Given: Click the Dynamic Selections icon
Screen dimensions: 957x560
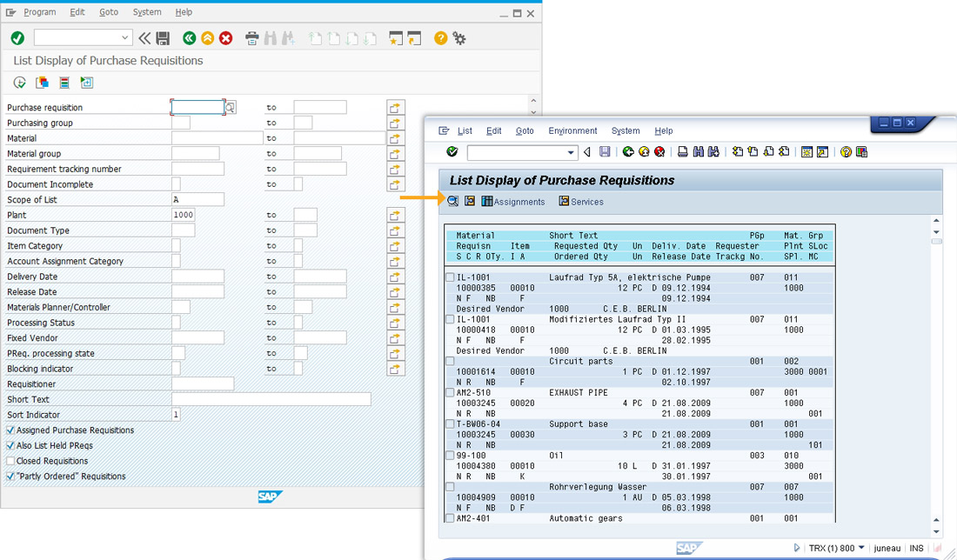Looking at the screenshot, I should click(x=64, y=83).
